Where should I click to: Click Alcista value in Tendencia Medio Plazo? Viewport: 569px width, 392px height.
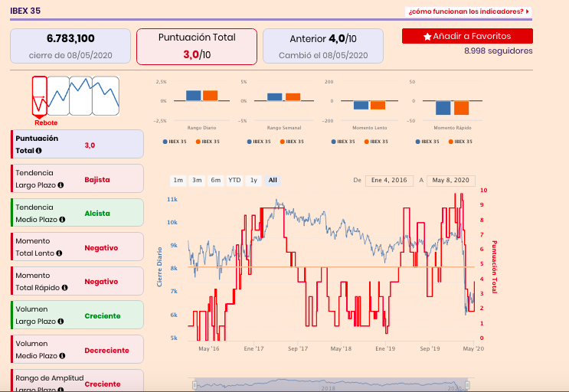click(x=97, y=214)
